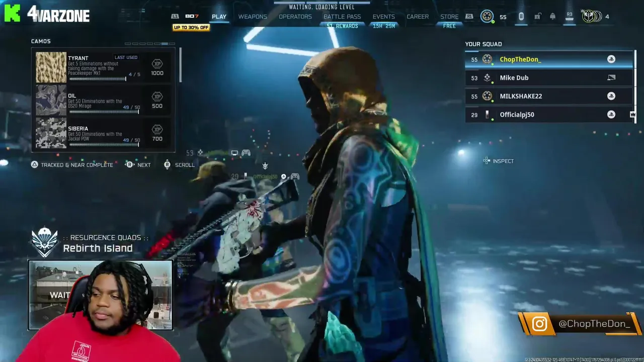
Task: Open the OPERATORS tab
Action: coord(295,17)
